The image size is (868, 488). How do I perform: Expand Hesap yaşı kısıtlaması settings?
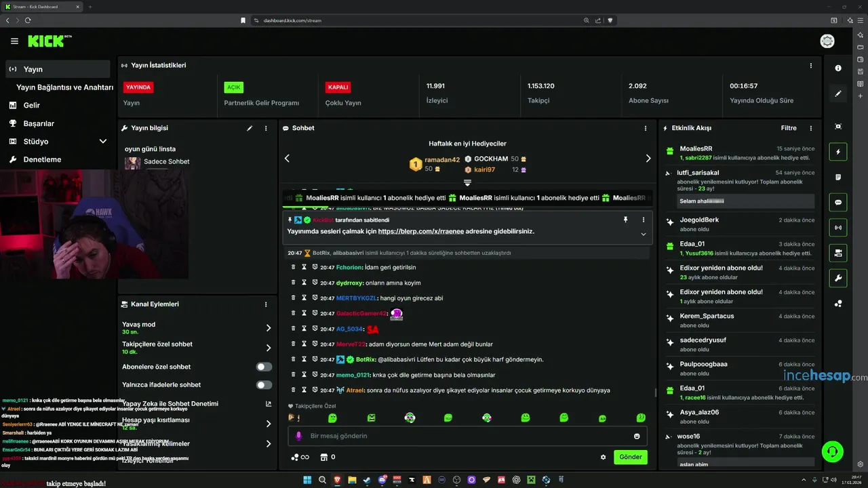269,424
